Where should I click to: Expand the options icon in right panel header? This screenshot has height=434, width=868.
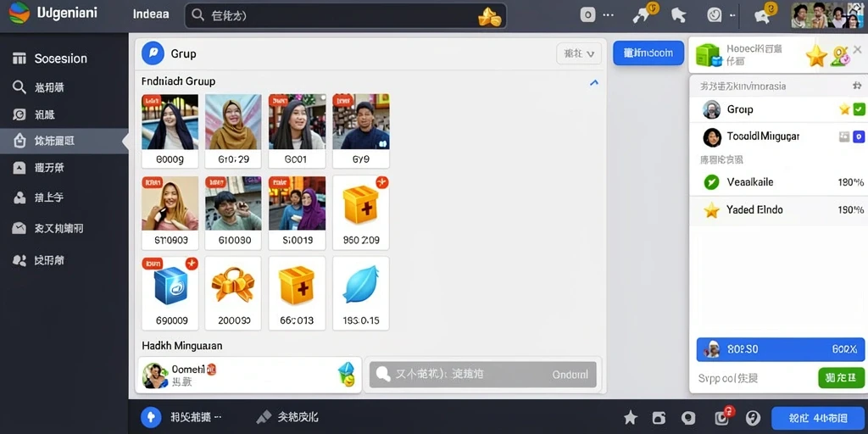click(858, 86)
